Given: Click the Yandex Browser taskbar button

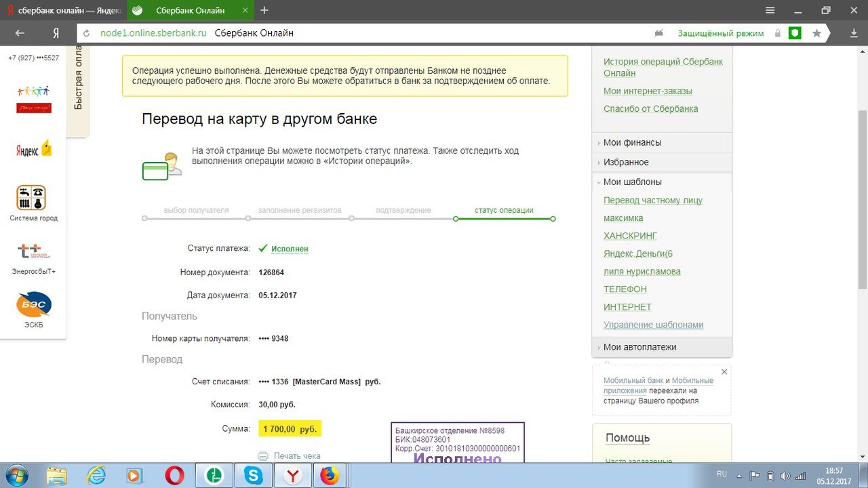Looking at the screenshot, I should 292,476.
